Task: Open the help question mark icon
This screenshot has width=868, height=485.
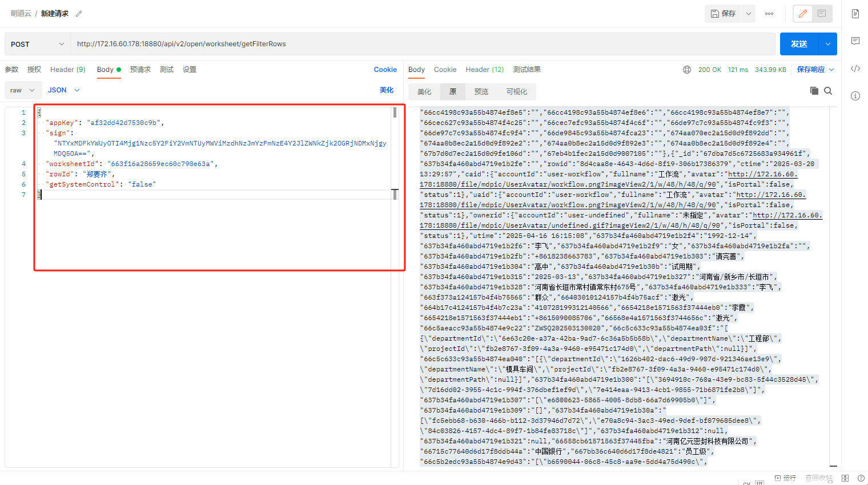Action: pos(861,478)
